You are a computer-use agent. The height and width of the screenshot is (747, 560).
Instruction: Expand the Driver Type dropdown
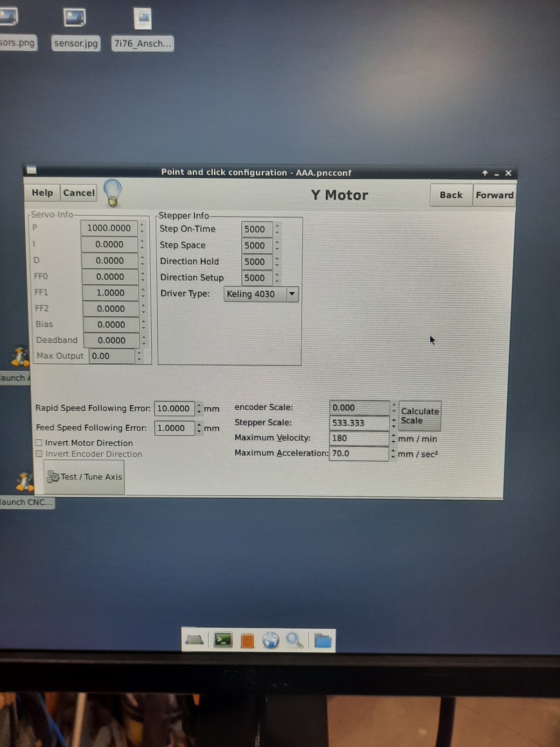292,294
